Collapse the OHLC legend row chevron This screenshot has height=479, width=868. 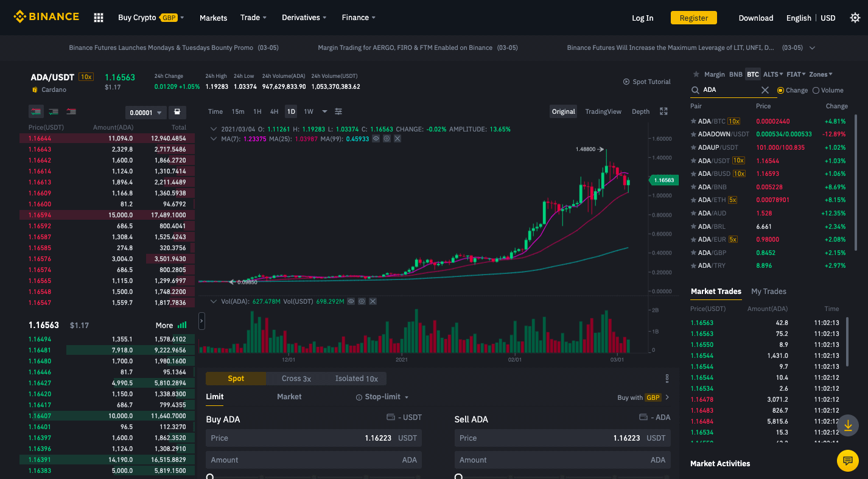point(214,129)
